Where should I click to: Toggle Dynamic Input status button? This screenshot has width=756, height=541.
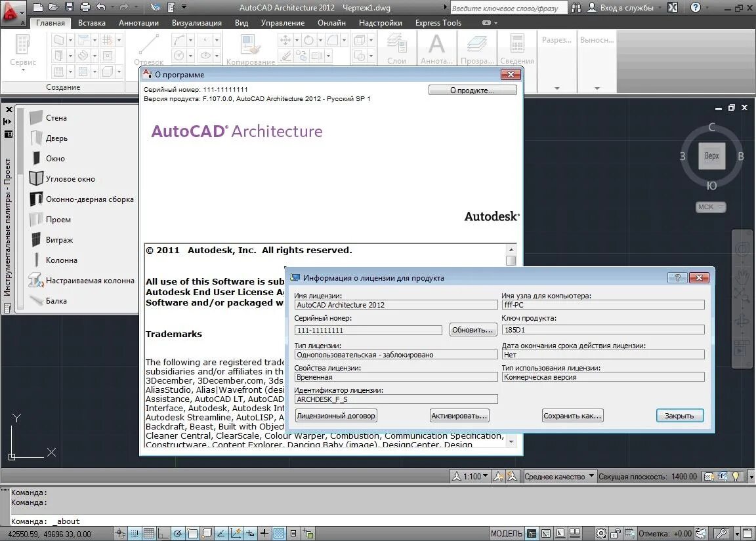click(x=250, y=533)
